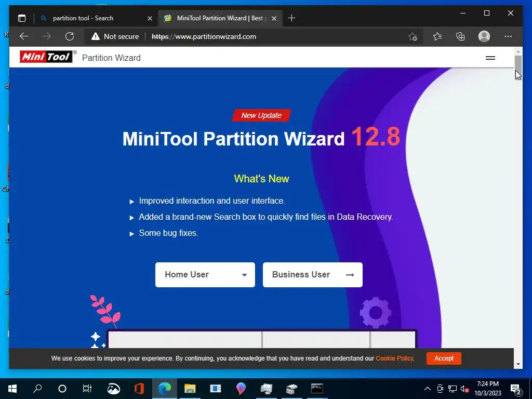532x399 pixels.
Task: Open the clock showing 7:24 PM
Action: (x=487, y=389)
